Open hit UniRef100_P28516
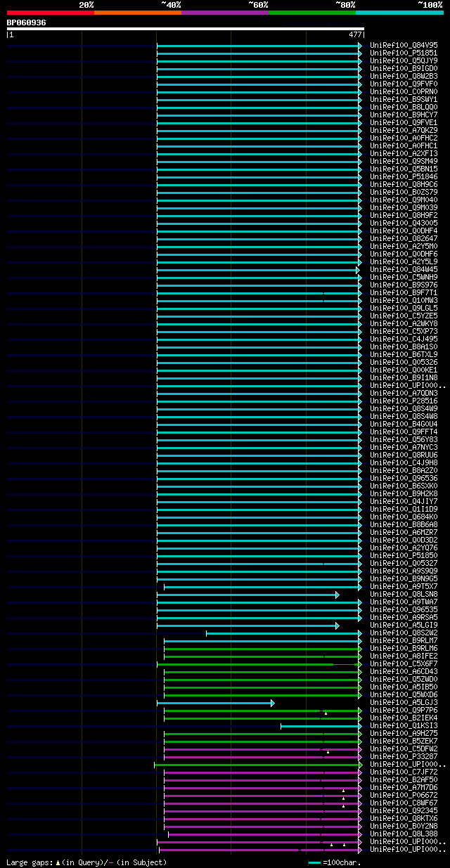 404,401
